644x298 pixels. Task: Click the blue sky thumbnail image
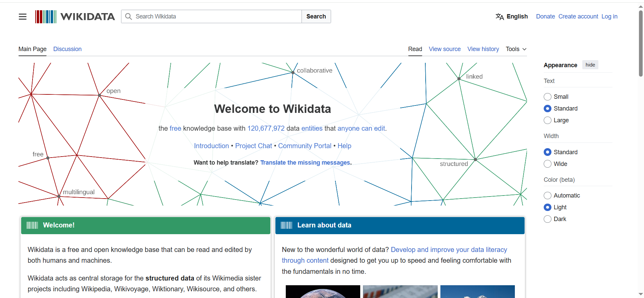click(x=478, y=292)
